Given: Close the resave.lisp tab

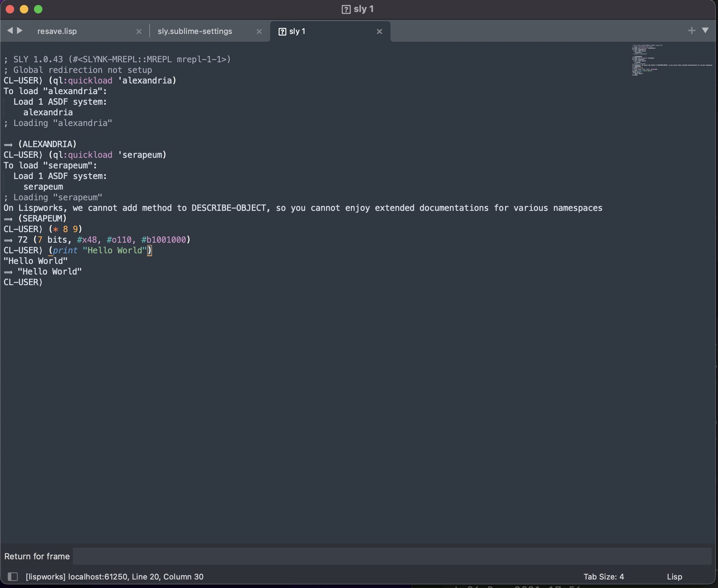Looking at the screenshot, I should [x=139, y=32].
